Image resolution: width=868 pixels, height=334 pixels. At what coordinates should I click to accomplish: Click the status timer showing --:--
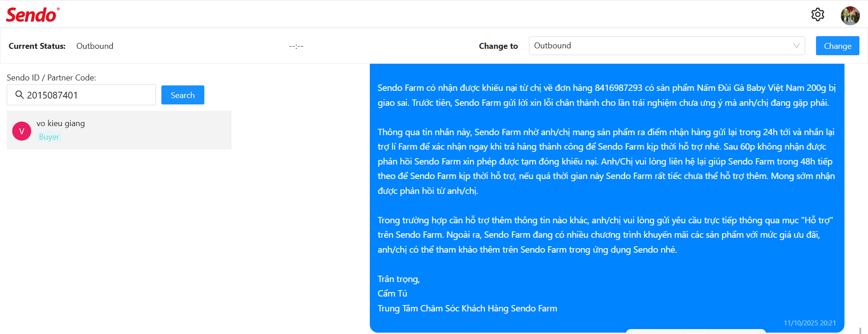(x=296, y=46)
